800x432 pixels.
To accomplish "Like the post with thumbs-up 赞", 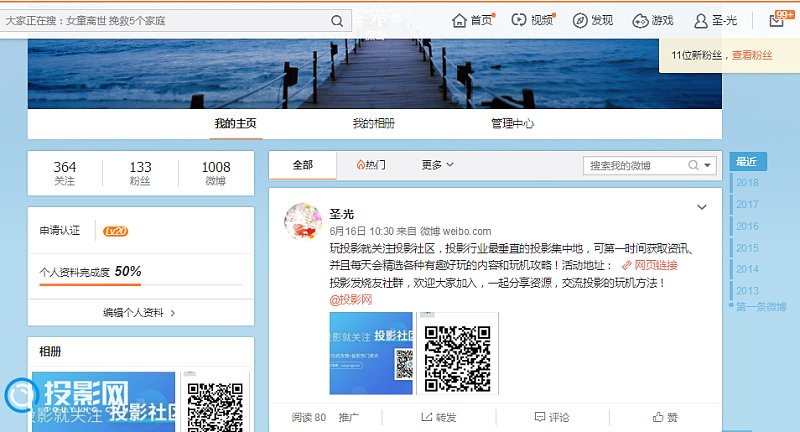I will (665, 417).
